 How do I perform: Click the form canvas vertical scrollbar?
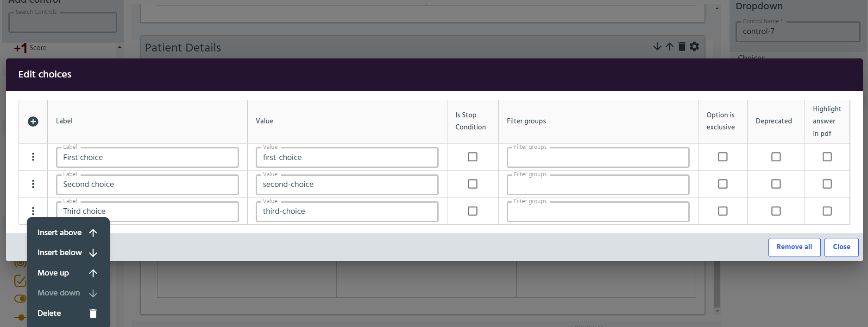tap(717, 284)
